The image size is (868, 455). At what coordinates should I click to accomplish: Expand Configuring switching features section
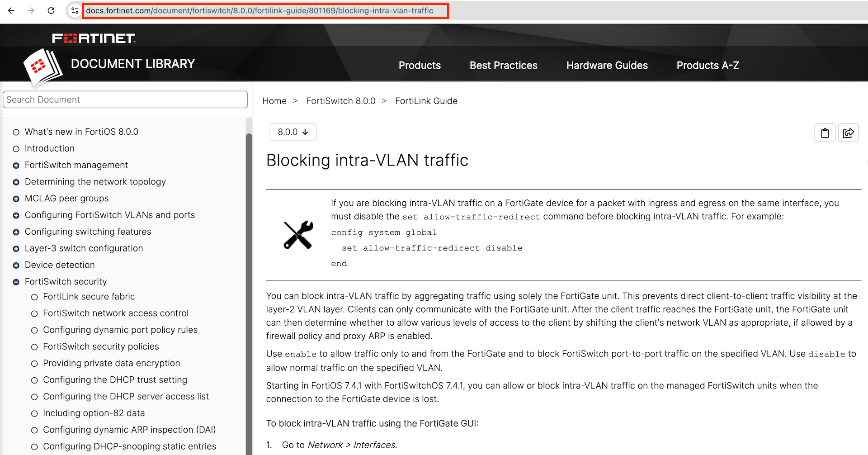point(16,232)
